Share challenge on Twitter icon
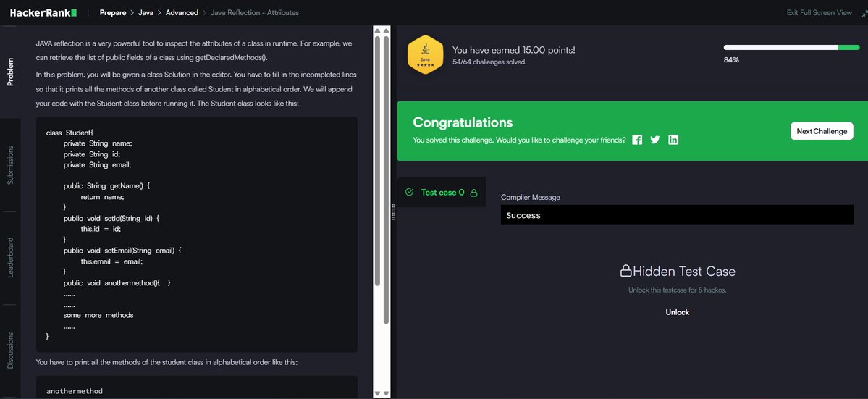 [x=655, y=140]
